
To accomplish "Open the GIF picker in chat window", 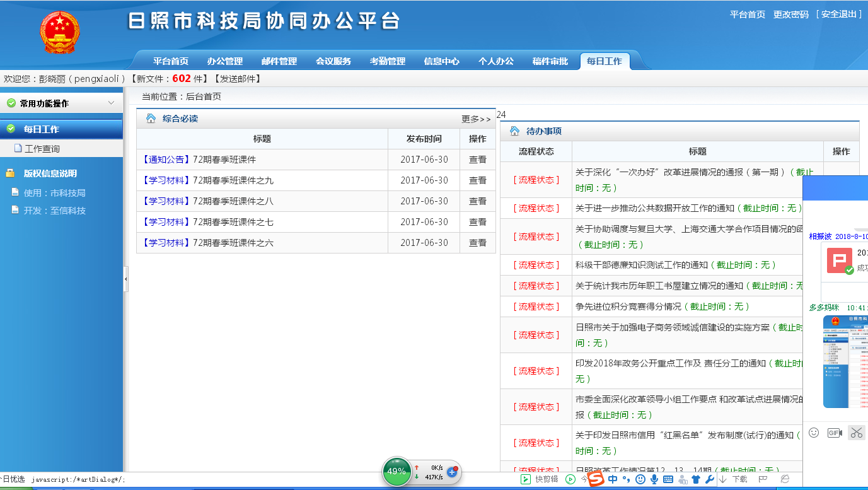I will pos(835,433).
